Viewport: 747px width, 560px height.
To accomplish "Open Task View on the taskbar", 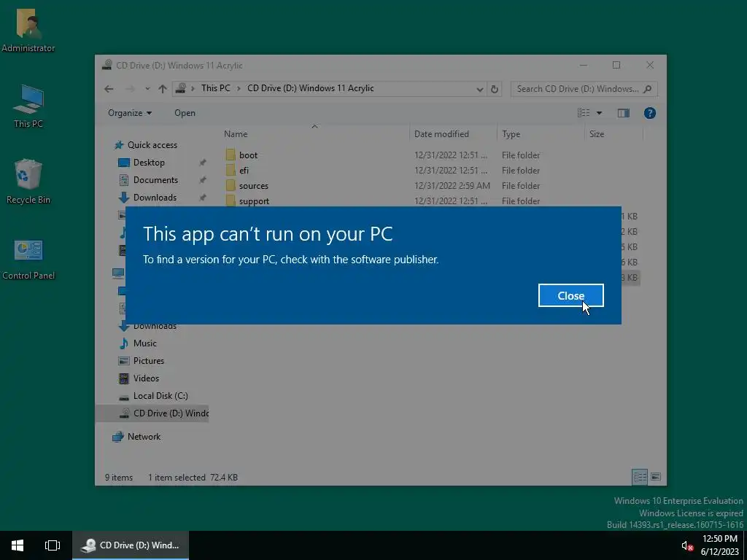I will (53, 545).
